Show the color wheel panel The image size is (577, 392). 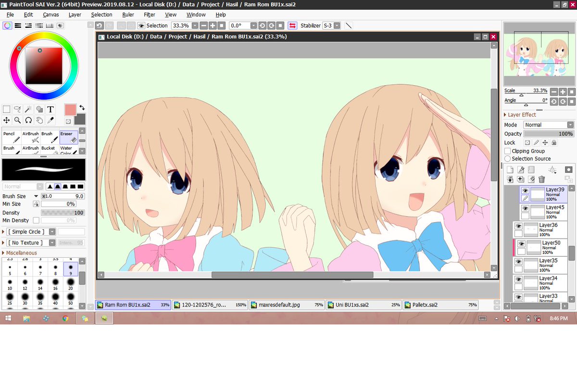[7, 25]
